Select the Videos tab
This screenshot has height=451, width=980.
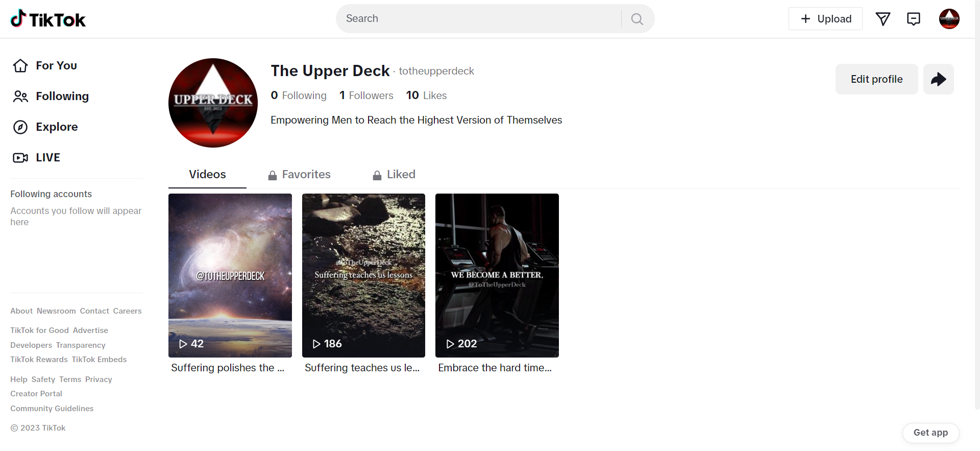coord(207,175)
